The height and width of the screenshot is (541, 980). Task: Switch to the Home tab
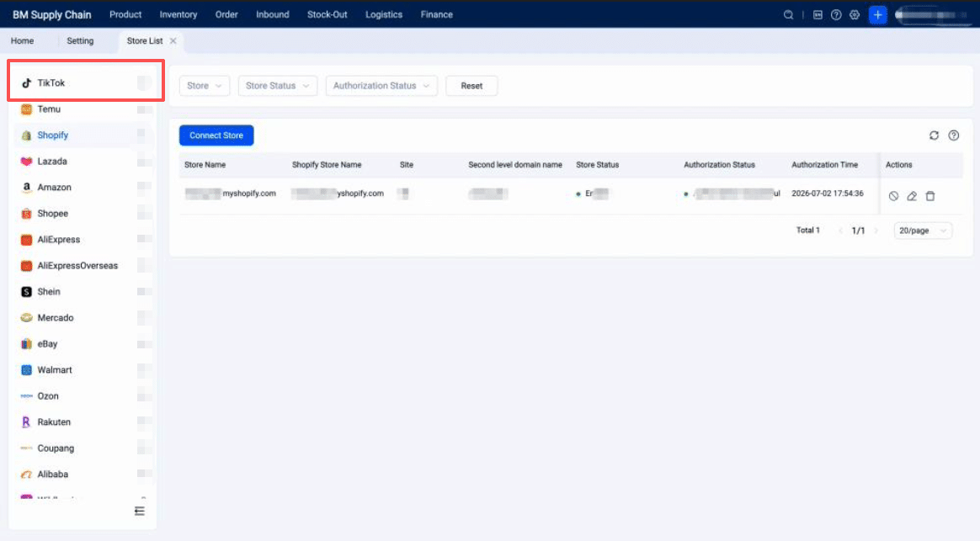pyautogui.click(x=23, y=40)
